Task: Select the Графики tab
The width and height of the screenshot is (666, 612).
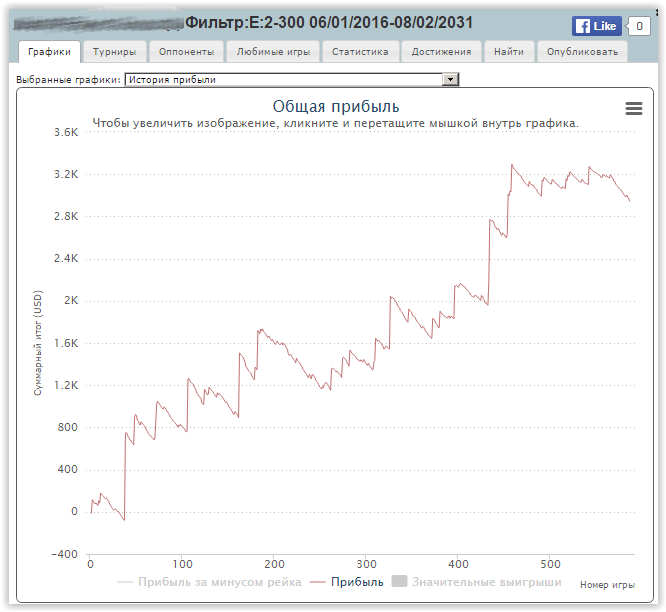Action: (x=50, y=52)
